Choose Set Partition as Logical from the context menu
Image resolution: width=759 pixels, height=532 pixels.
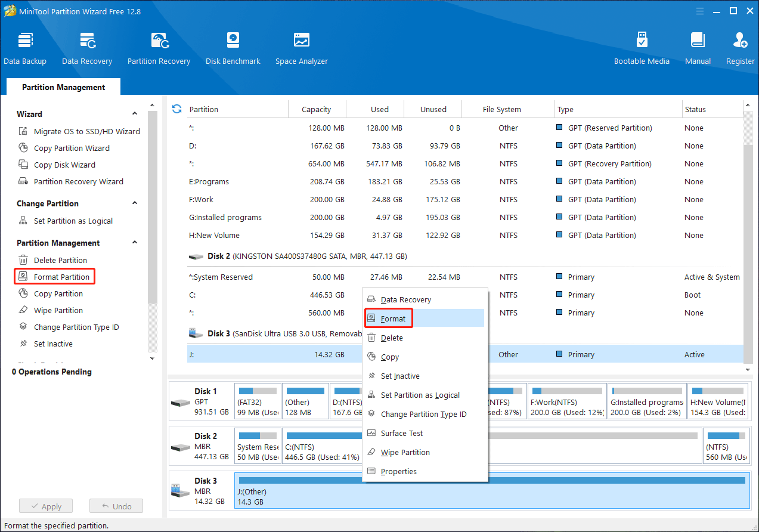point(425,395)
